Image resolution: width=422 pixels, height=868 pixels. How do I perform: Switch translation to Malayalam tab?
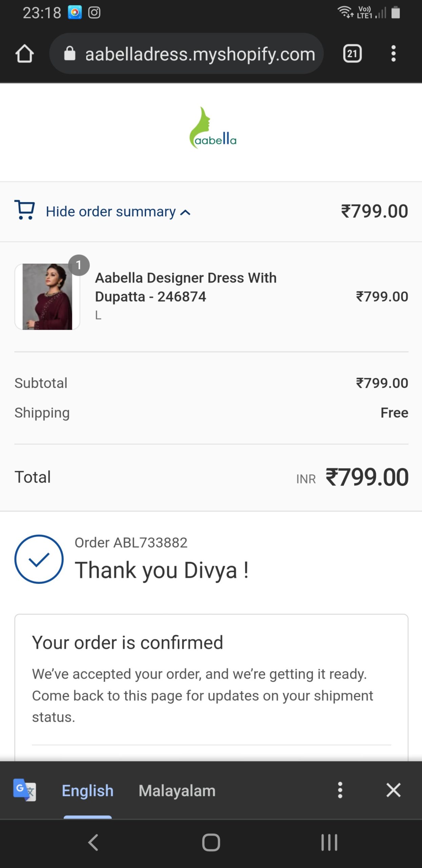tap(177, 791)
